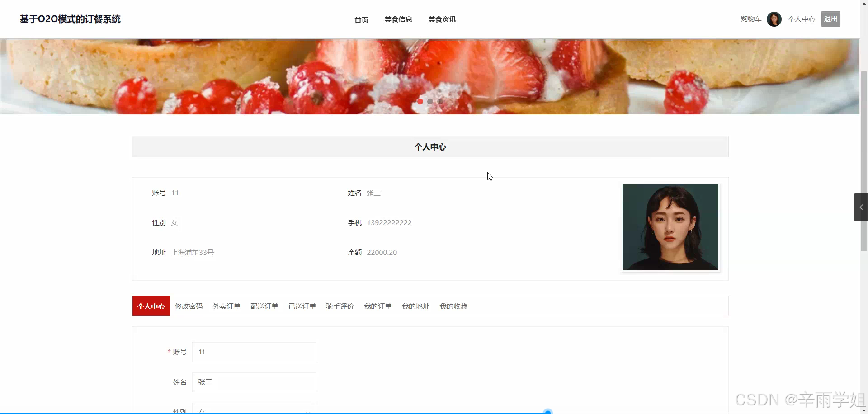Select the 个人中心 tab
Image resolution: width=868 pixels, height=414 pixels.
tap(151, 306)
